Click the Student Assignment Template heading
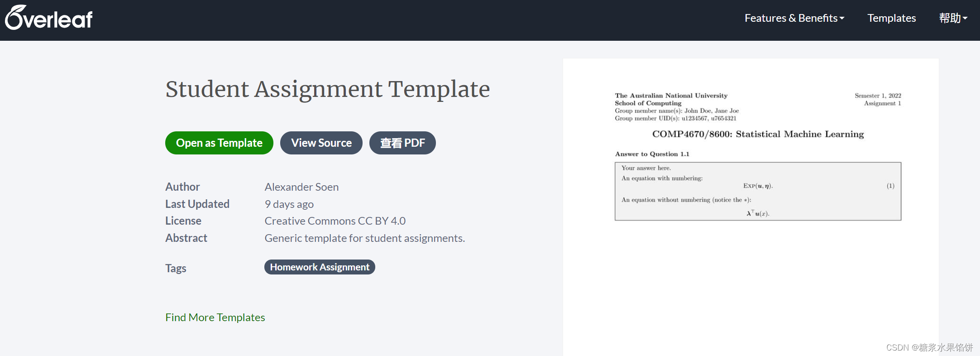The height and width of the screenshot is (356, 980). (328, 89)
